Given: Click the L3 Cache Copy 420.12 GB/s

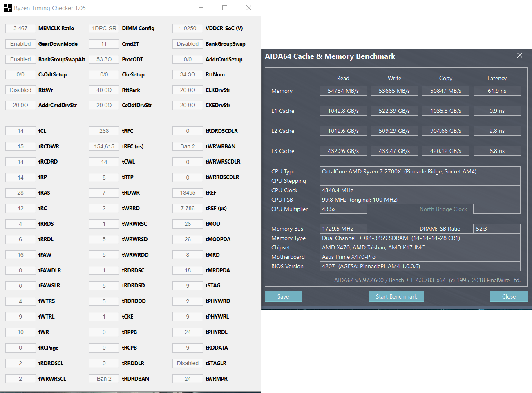Looking at the screenshot, I should pyautogui.click(x=446, y=151).
